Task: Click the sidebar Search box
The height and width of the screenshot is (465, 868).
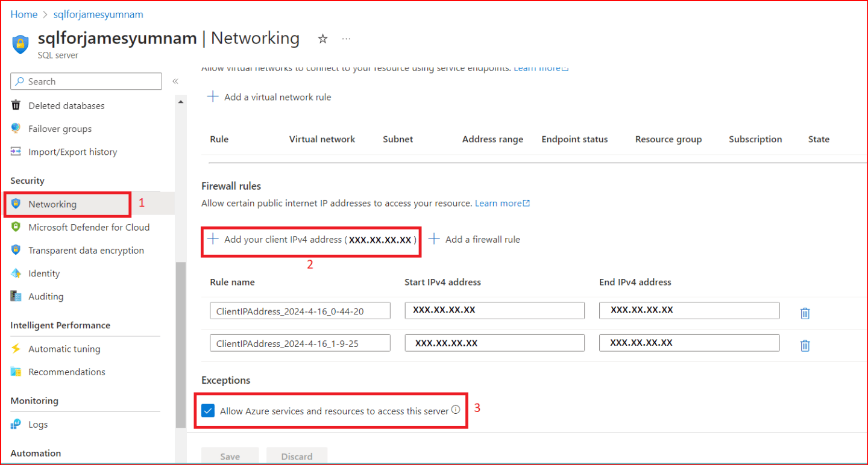Action: pos(86,81)
